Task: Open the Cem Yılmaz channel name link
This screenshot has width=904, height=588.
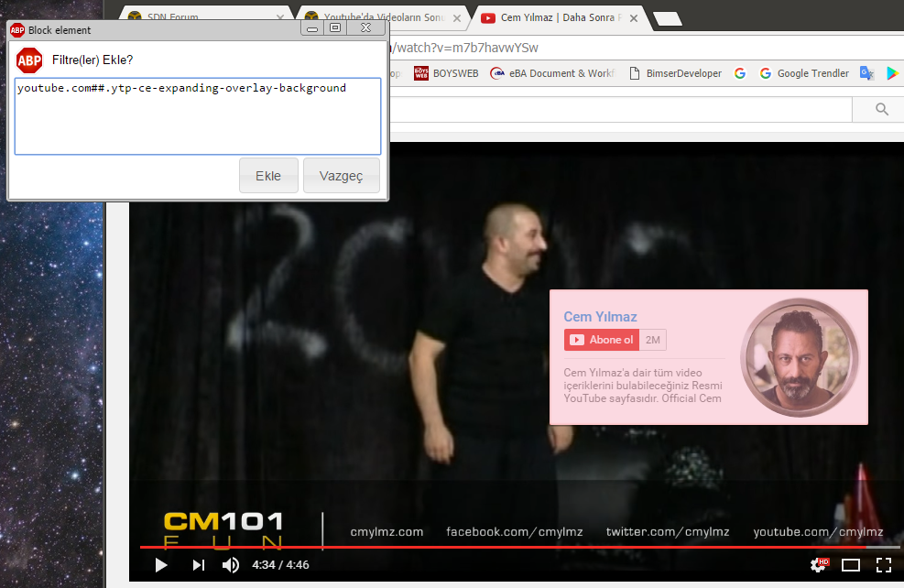Action: click(600, 317)
